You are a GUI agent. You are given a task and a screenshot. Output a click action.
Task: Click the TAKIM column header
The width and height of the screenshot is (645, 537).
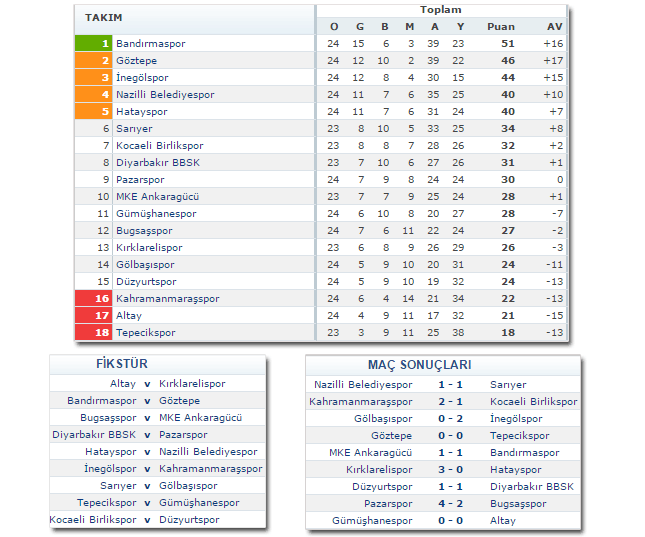tap(104, 18)
